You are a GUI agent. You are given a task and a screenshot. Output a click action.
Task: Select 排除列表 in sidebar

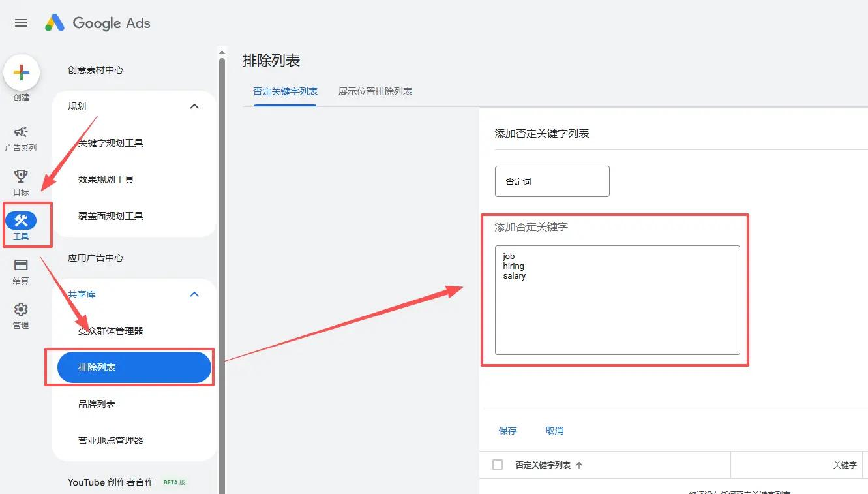pos(134,367)
